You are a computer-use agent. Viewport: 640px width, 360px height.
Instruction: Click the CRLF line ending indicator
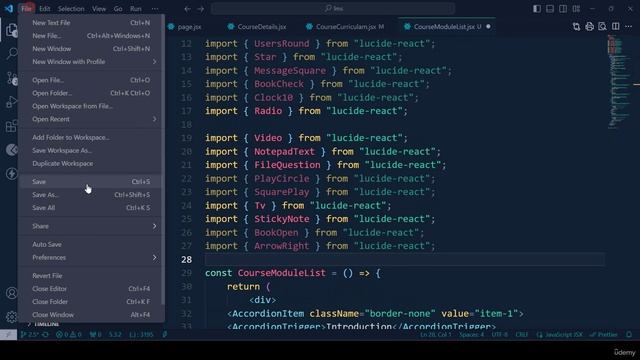521,335
